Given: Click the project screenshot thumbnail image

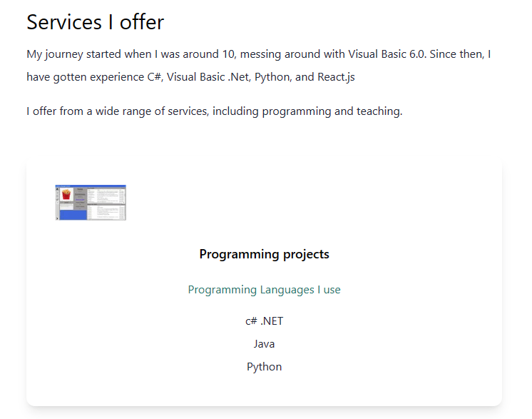Looking at the screenshot, I should (x=91, y=203).
